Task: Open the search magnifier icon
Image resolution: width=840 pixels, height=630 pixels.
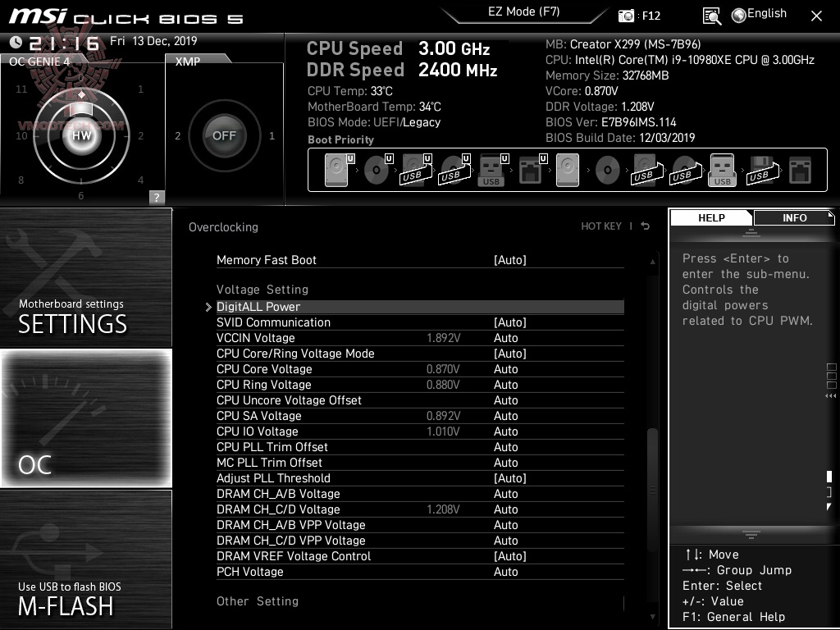Action: coord(711,15)
